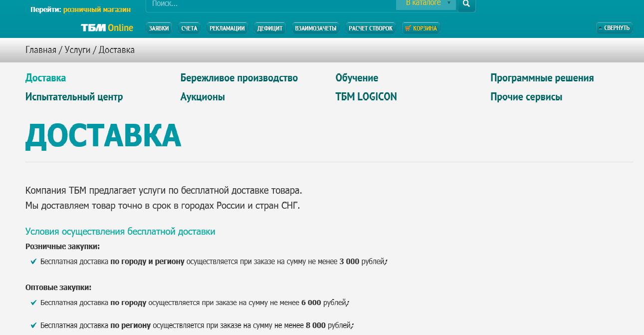This screenshot has width=644, height=335.
Task: Open «Прочие сервисы» menu item
Action: (x=526, y=97)
